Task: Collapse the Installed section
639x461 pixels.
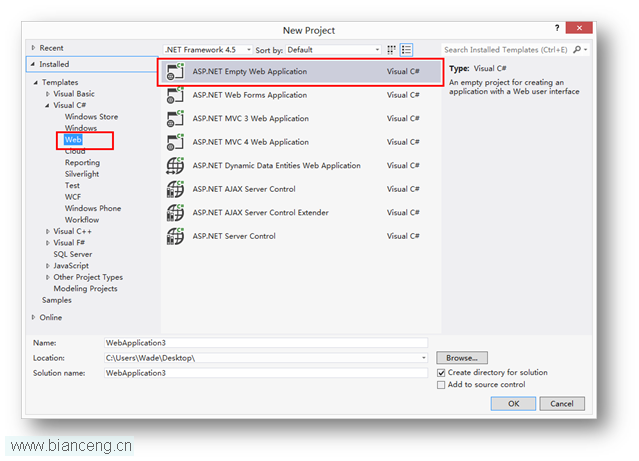Action: pyautogui.click(x=33, y=64)
